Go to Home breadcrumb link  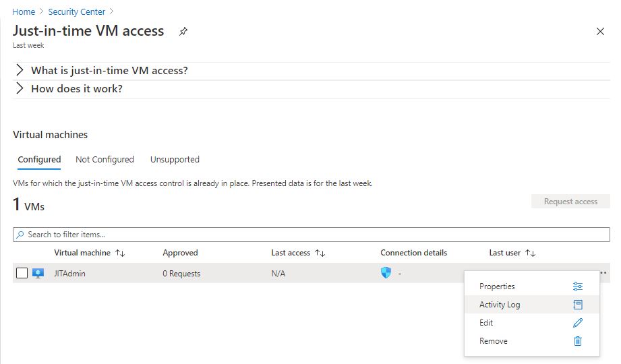pyautogui.click(x=24, y=12)
